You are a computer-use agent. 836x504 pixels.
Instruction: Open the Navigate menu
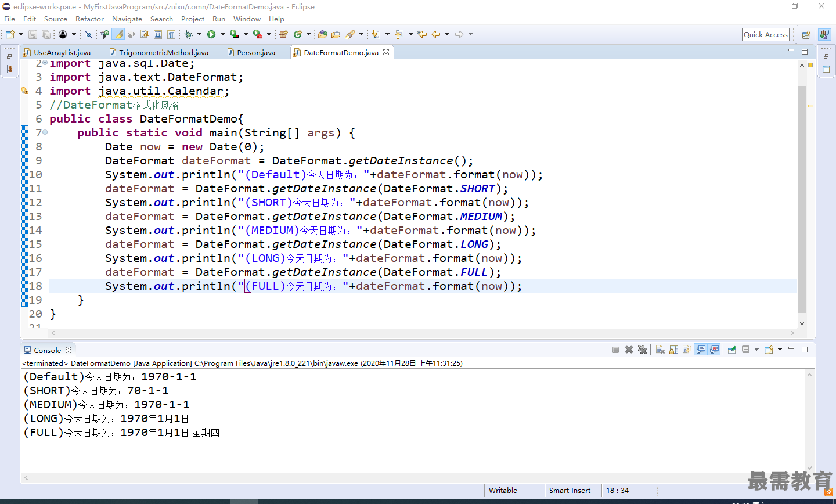[x=127, y=19]
